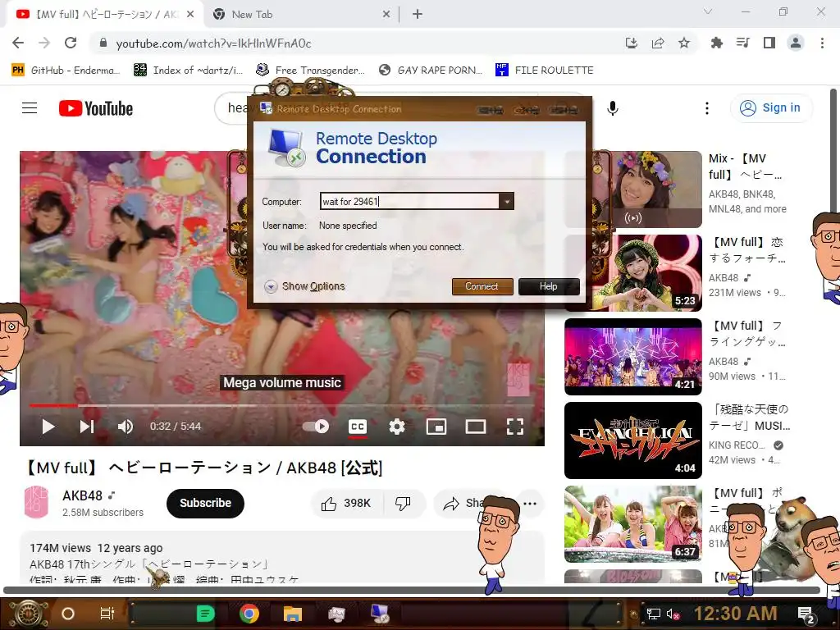
Task: Open the 6:37 recommended video thumbnail
Action: (x=633, y=524)
